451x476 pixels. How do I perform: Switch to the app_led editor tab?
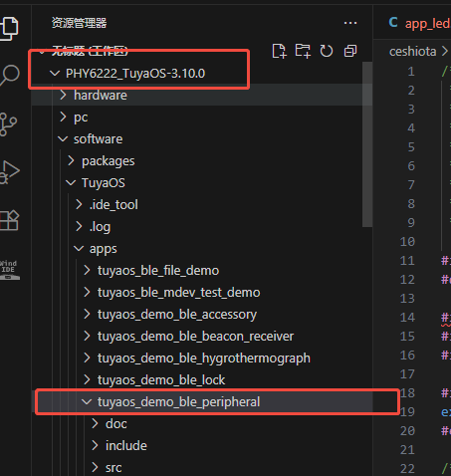pos(419,23)
